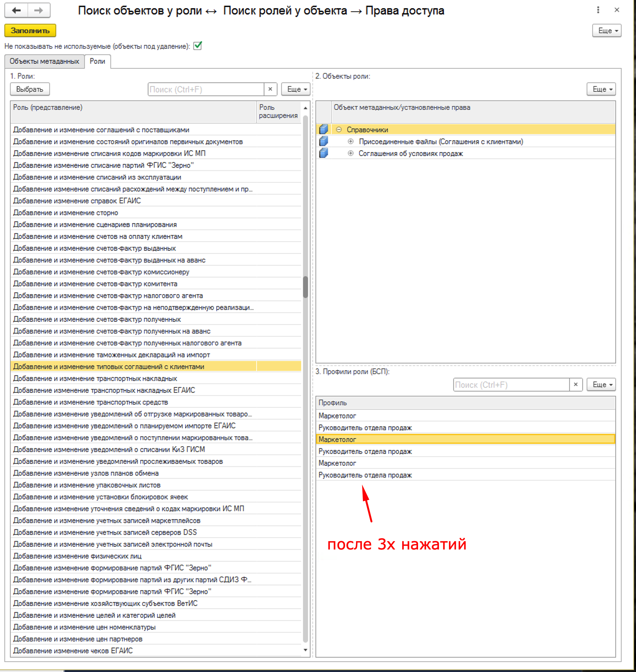The image size is (636, 672).
Task: Click the roles list scrollbar thumb
Action: click(x=305, y=287)
